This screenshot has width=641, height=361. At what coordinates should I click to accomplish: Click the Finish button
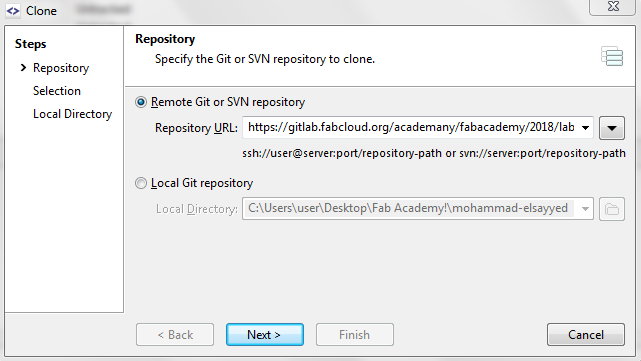[354, 335]
